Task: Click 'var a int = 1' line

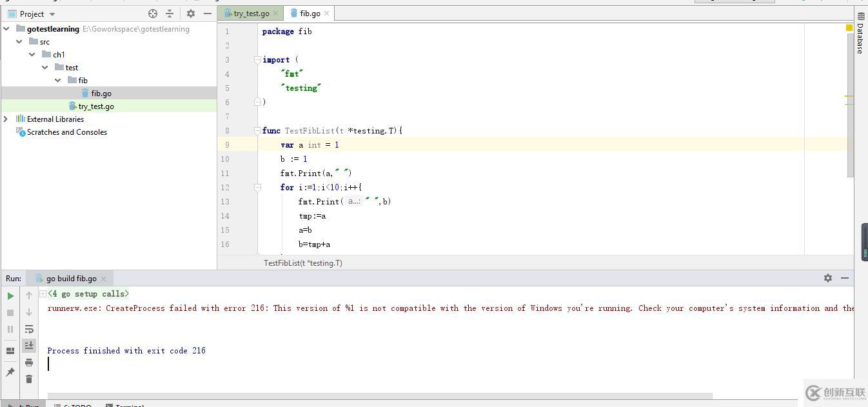Action: [x=310, y=144]
